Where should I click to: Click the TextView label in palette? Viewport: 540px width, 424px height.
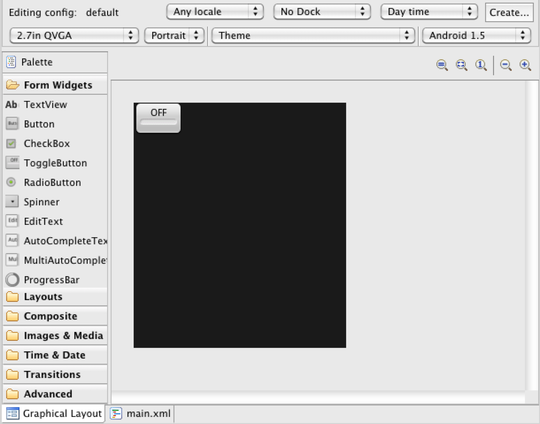click(45, 104)
